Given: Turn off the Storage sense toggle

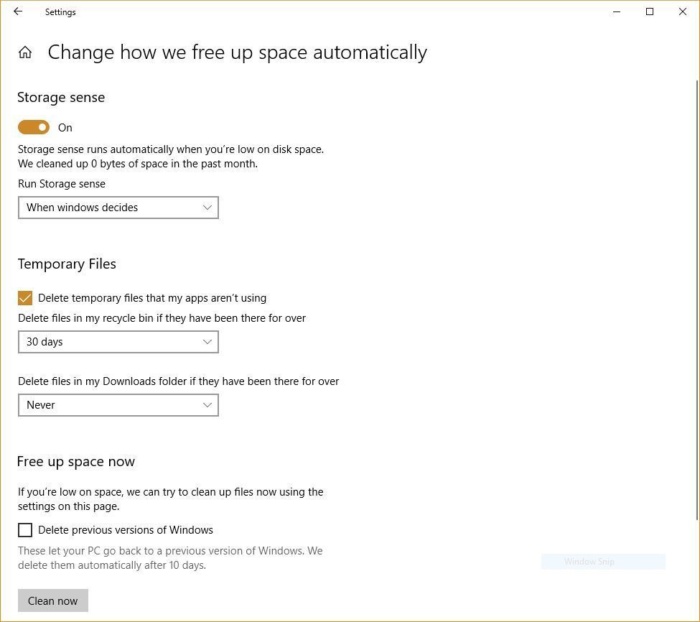Looking at the screenshot, I should click(33, 127).
